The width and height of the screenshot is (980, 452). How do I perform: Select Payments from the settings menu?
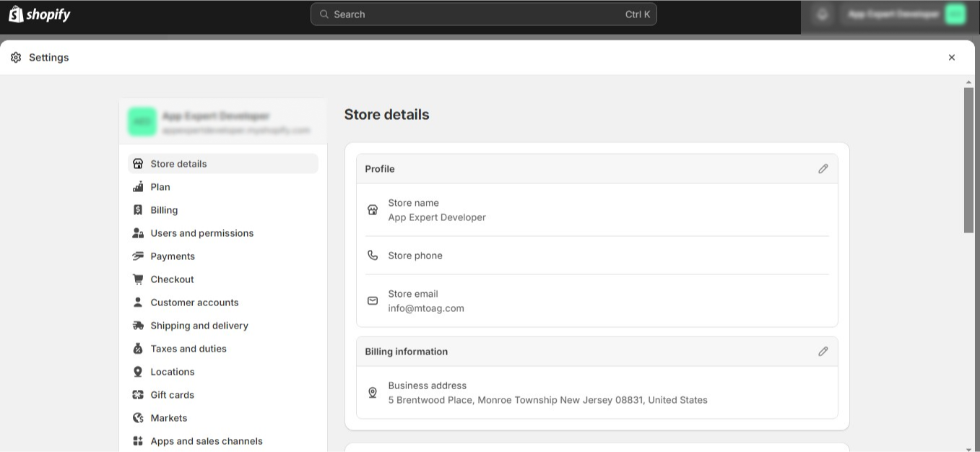[173, 256]
